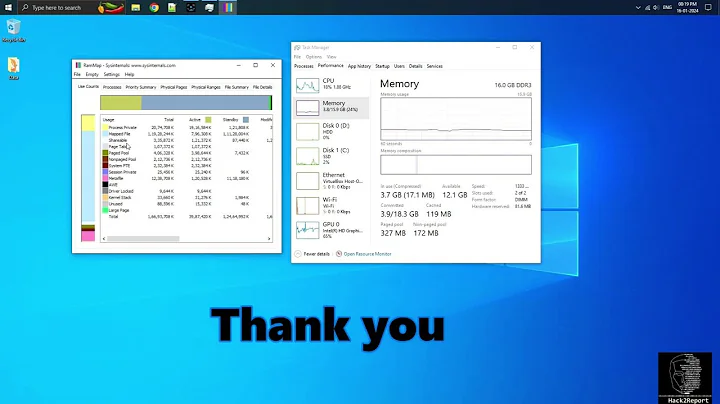Image resolution: width=720 pixels, height=404 pixels.
Task: Open RamMap Empty menu
Action: (x=92, y=74)
